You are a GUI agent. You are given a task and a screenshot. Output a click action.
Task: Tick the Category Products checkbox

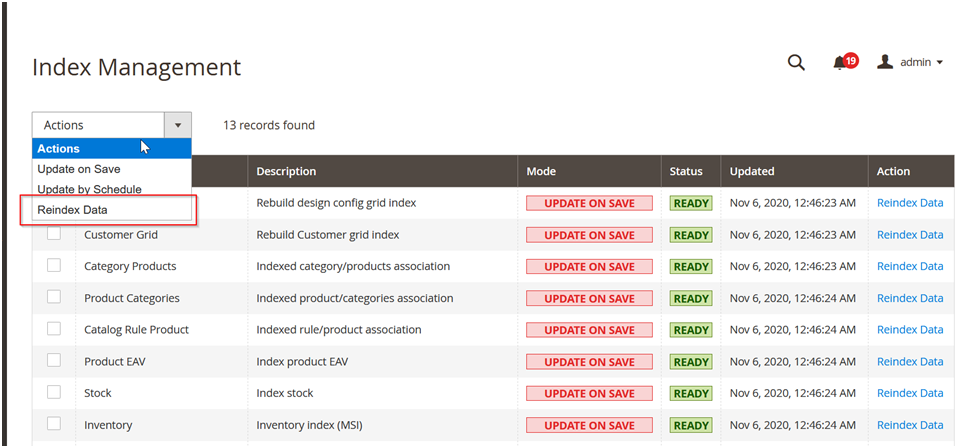coord(54,265)
